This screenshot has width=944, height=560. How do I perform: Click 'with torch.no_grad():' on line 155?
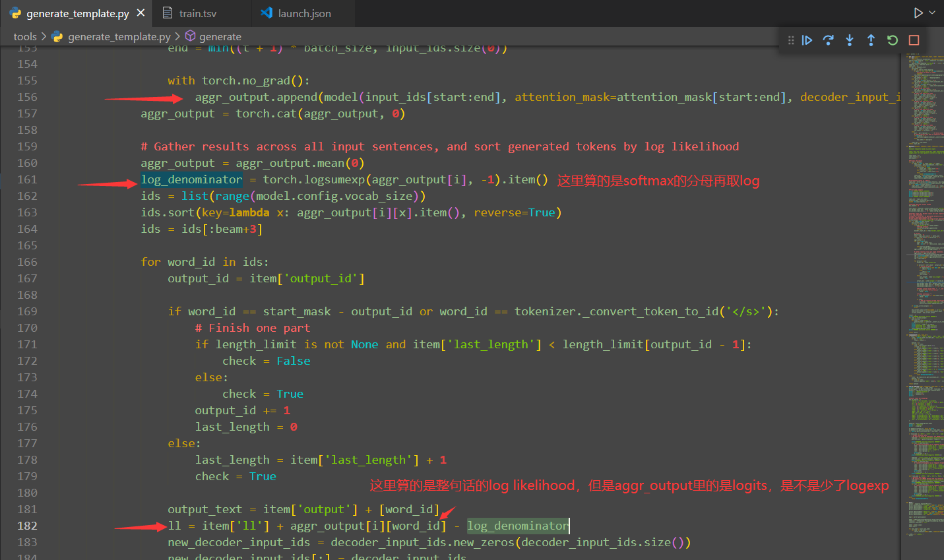[239, 80]
